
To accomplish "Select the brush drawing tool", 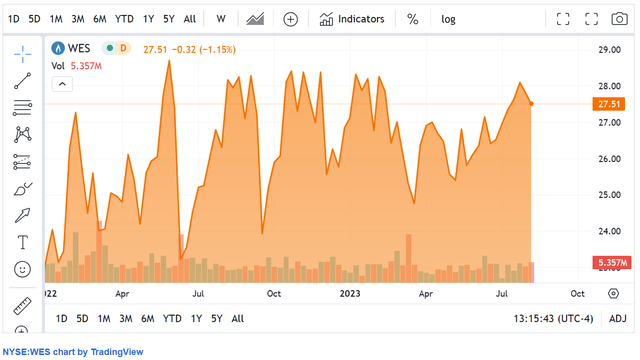I will 22,189.
